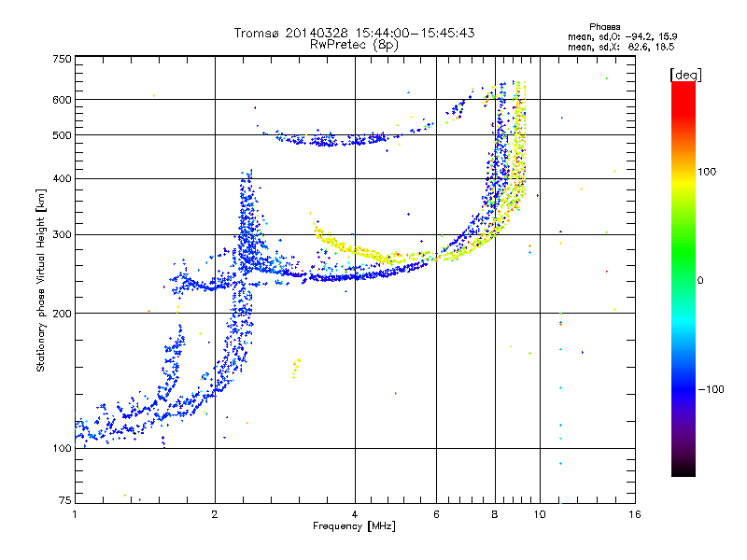Click the y-axis tick label '400'
Image resolution: width=747 pixels, height=560 pixels.
click(63, 179)
